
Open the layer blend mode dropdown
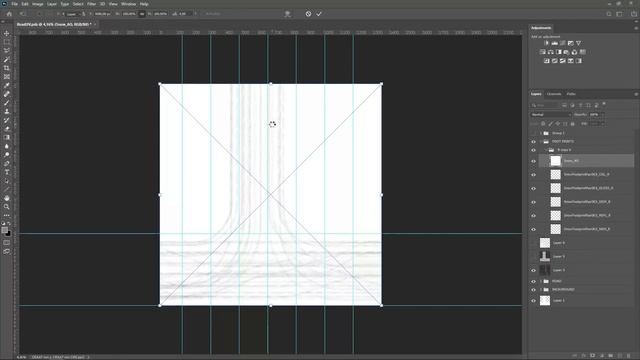(x=551, y=115)
